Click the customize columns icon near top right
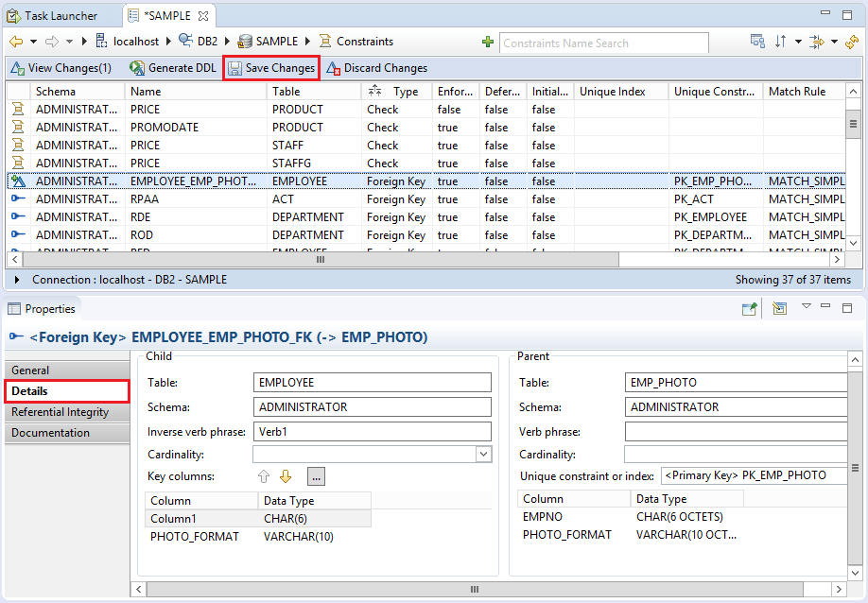This screenshot has height=603, width=868. (x=756, y=43)
